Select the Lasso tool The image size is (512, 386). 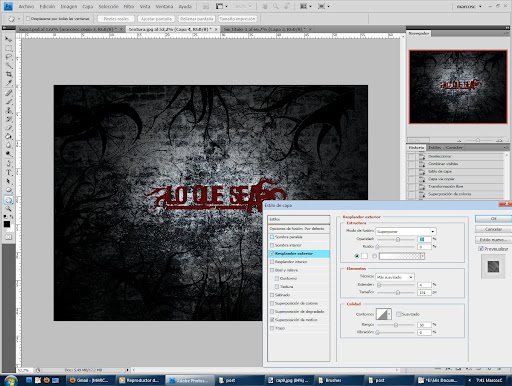[x=8, y=57]
